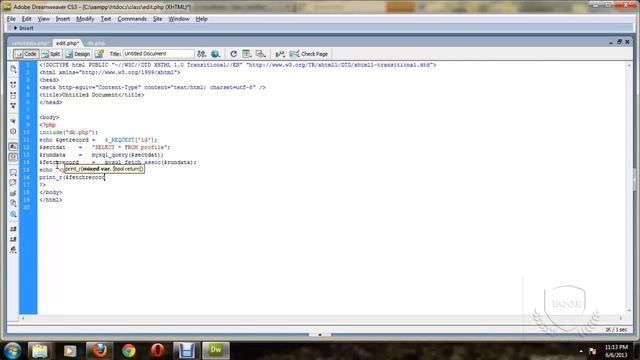Click the horizontal scrollbar below the code
The height and width of the screenshot is (360, 640).
[322, 318]
